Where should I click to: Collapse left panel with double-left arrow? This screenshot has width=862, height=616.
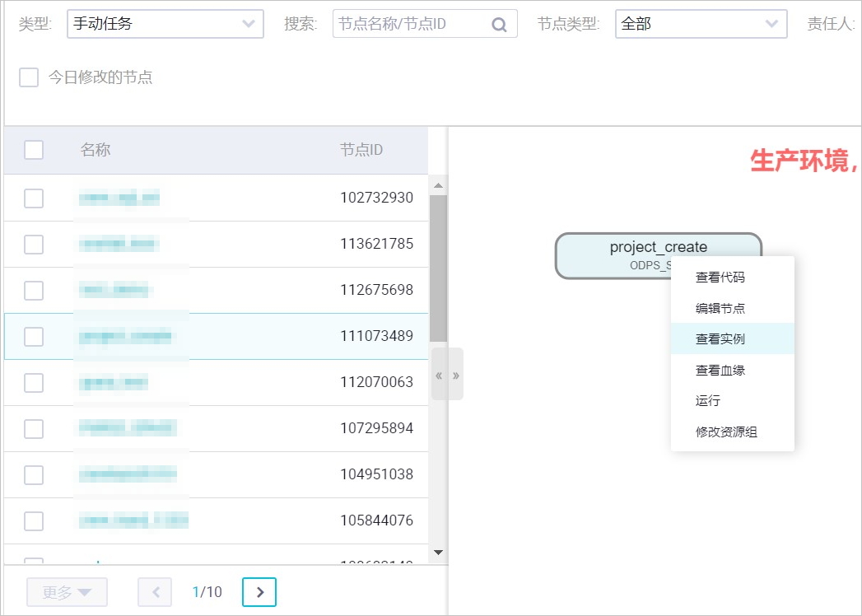[439, 376]
